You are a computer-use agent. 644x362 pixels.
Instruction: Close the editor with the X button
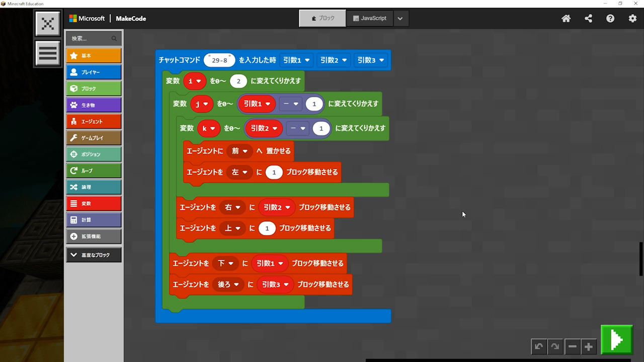coord(48,24)
